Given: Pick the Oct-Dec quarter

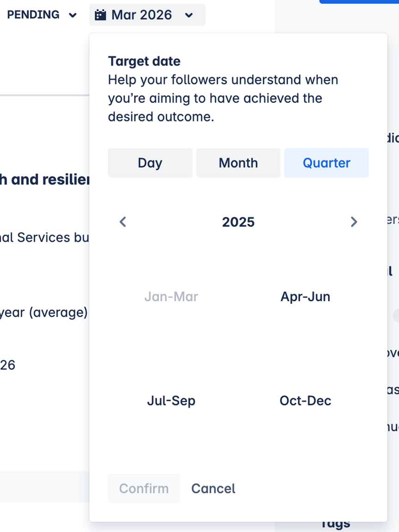Looking at the screenshot, I should (305, 400).
